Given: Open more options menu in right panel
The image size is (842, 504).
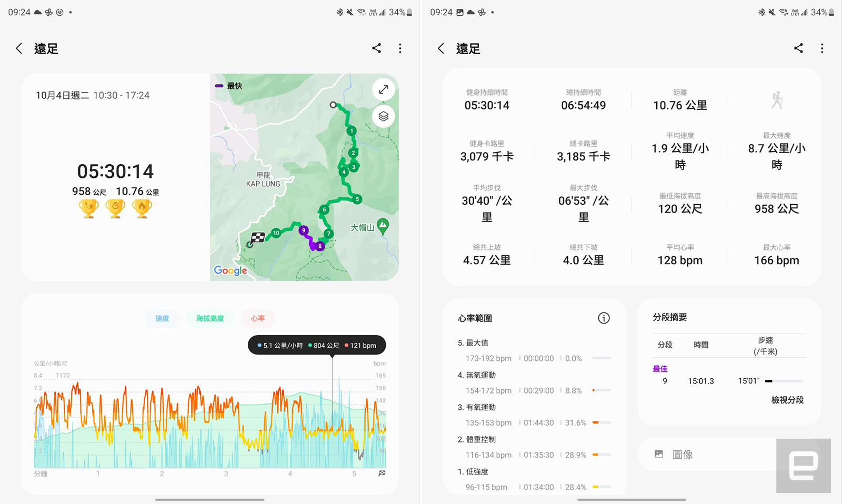Looking at the screenshot, I should pyautogui.click(x=822, y=48).
